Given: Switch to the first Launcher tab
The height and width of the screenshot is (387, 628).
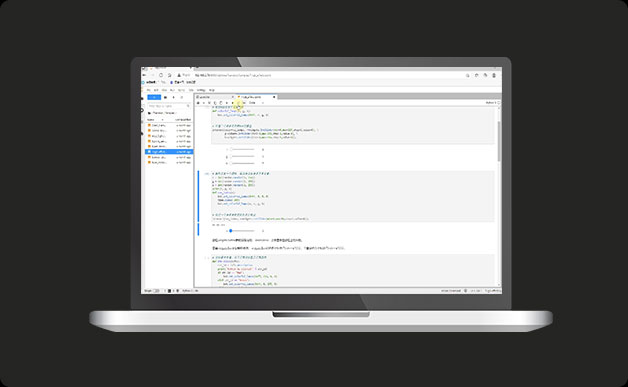Looking at the screenshot, I should pyautogui.click(x=214, y=97).
